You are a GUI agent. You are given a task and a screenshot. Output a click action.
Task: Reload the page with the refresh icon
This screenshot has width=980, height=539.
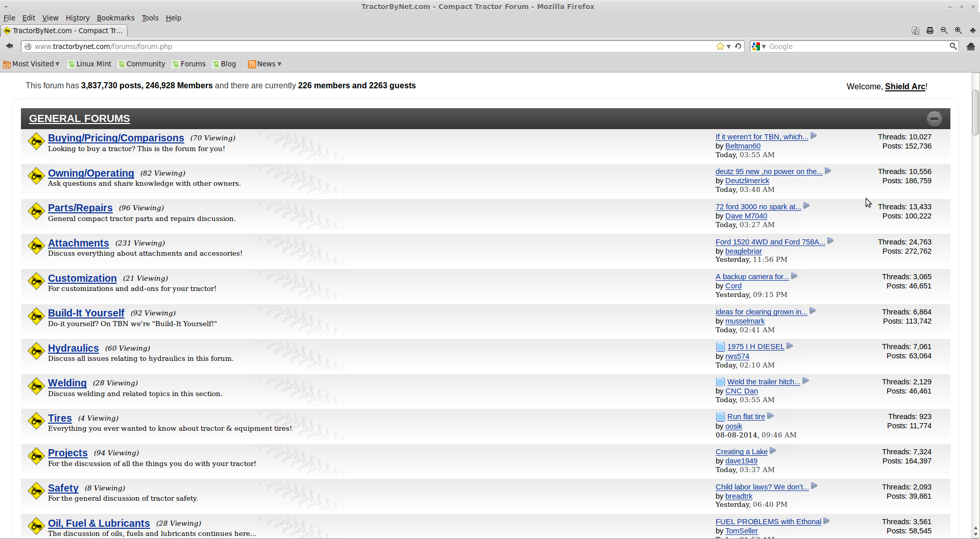(738, 46)
